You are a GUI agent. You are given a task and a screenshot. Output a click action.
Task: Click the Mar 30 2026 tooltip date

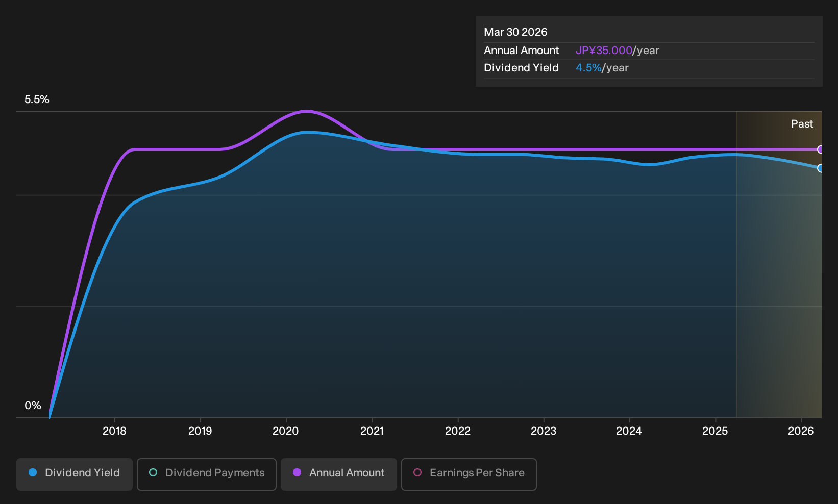[x=515, y=32]
